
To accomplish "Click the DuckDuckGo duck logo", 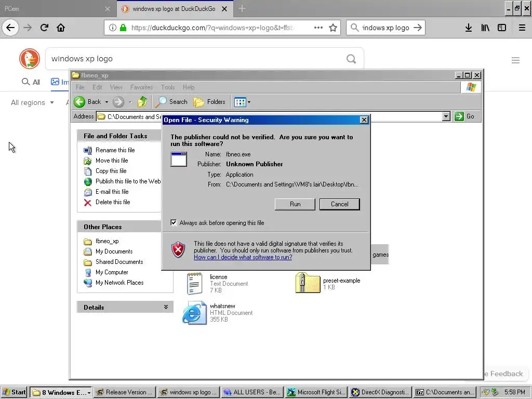I will click(x=30, y=59).
